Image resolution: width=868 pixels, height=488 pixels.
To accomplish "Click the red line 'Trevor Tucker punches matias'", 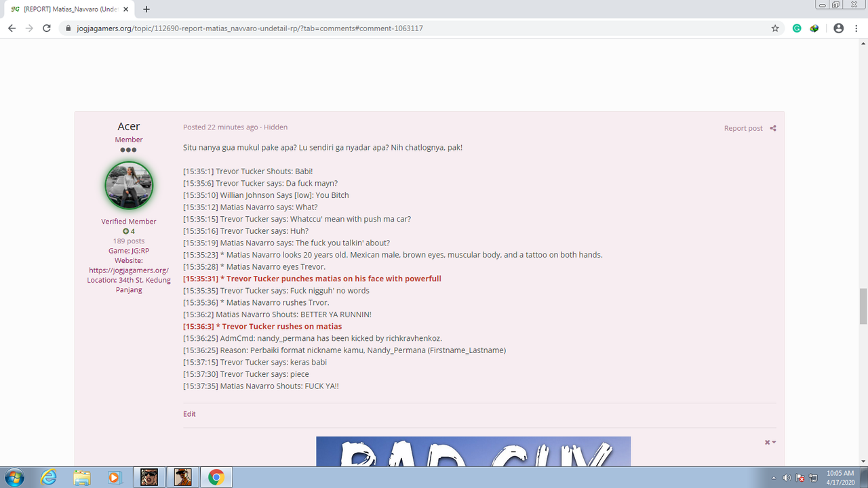I will tap(312, 279).
